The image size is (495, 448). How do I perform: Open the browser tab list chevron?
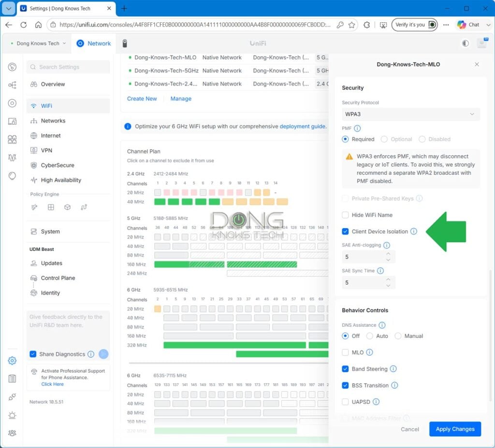[9, 9]
